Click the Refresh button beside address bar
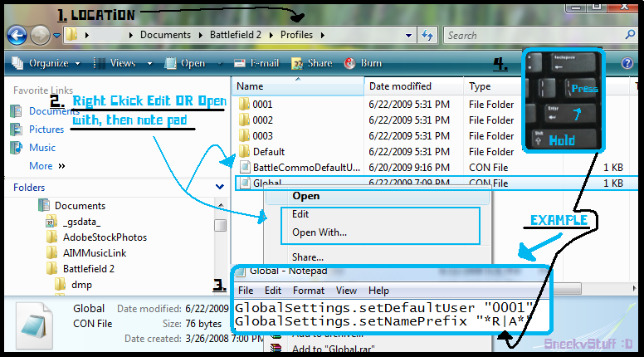644x357 pixels. pos(427,36)
